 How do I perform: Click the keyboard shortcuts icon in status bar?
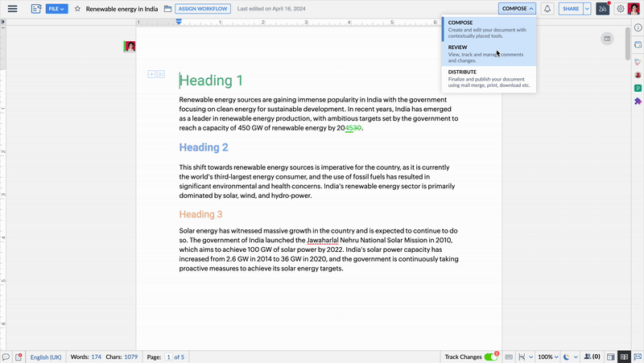509,357
